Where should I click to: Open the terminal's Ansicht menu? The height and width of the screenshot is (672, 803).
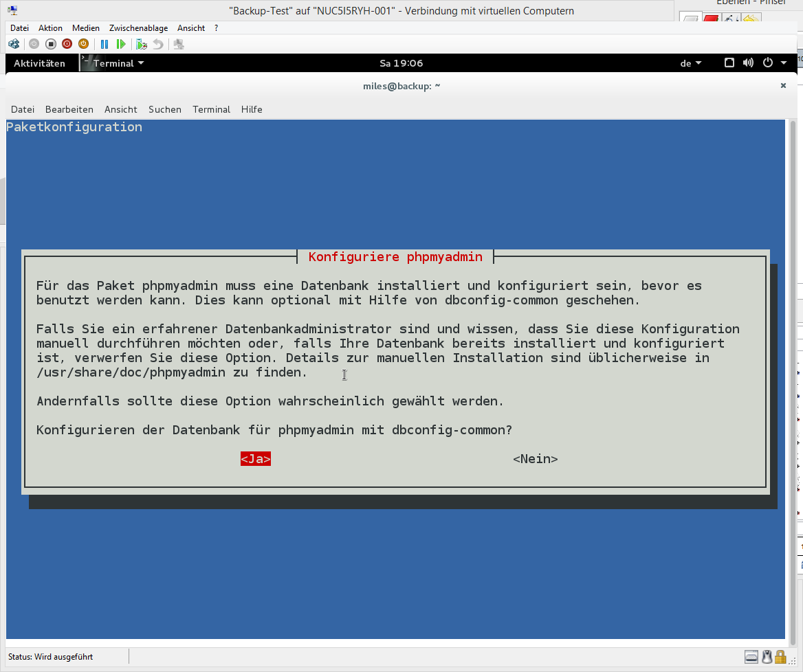(x=121, y=109)
